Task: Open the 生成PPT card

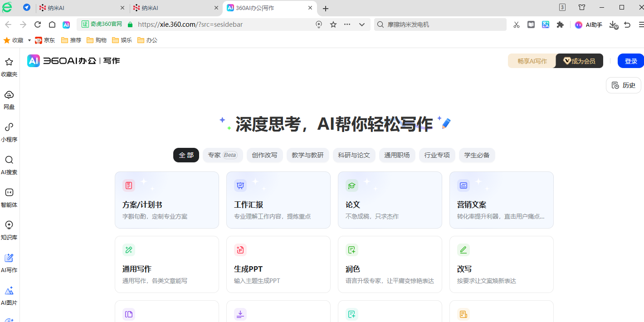Action: pyautogui.click(x=278, y=264)
